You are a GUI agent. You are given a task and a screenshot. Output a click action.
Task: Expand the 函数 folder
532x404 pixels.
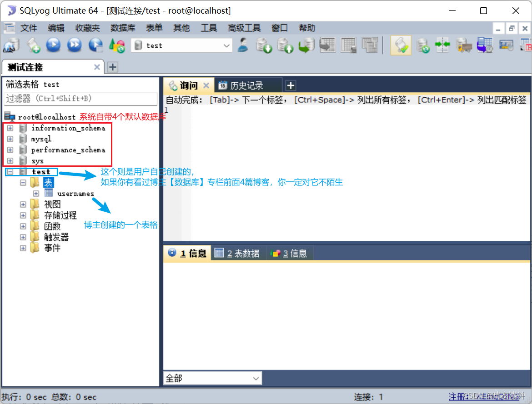[23, 226]
